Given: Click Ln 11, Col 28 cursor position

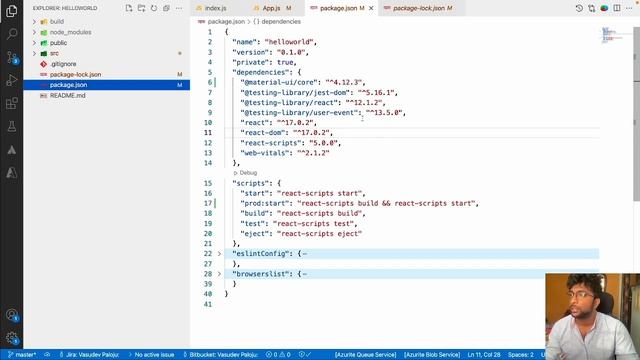Looking at the screenshot, I should (x=484, y=355).
